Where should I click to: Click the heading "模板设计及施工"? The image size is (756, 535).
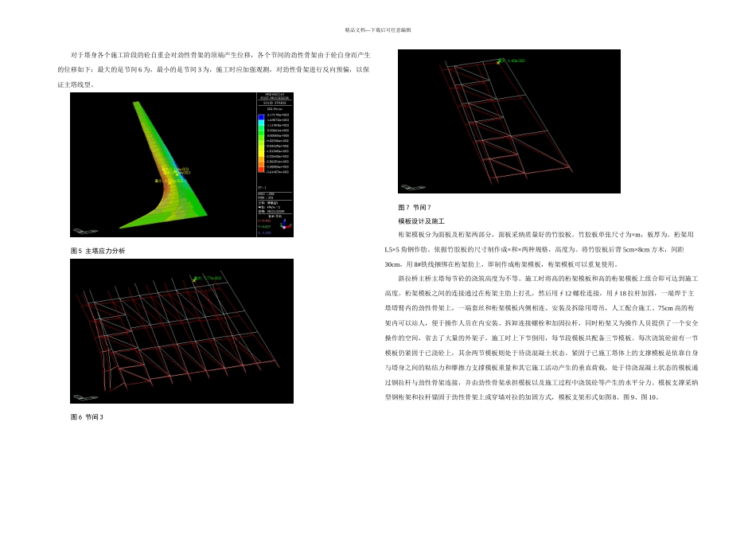(421, 221)
